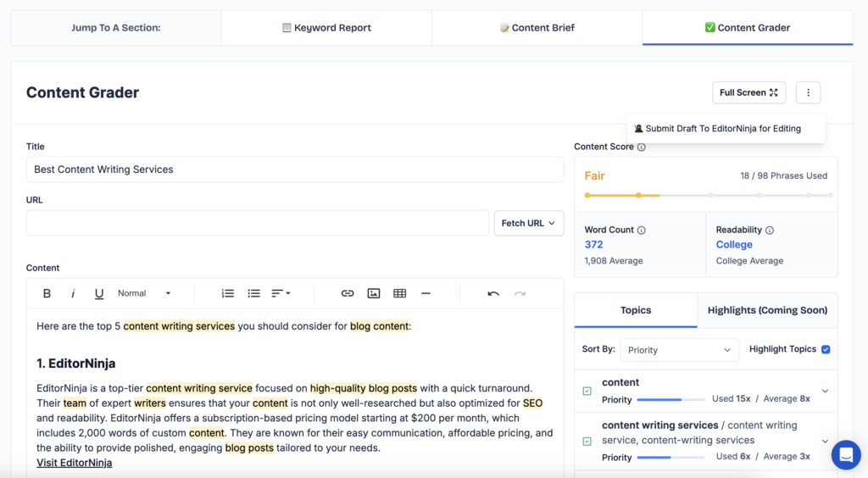
Task: Open the Sort By Priority dropdown
Action: tap(679, 350)
